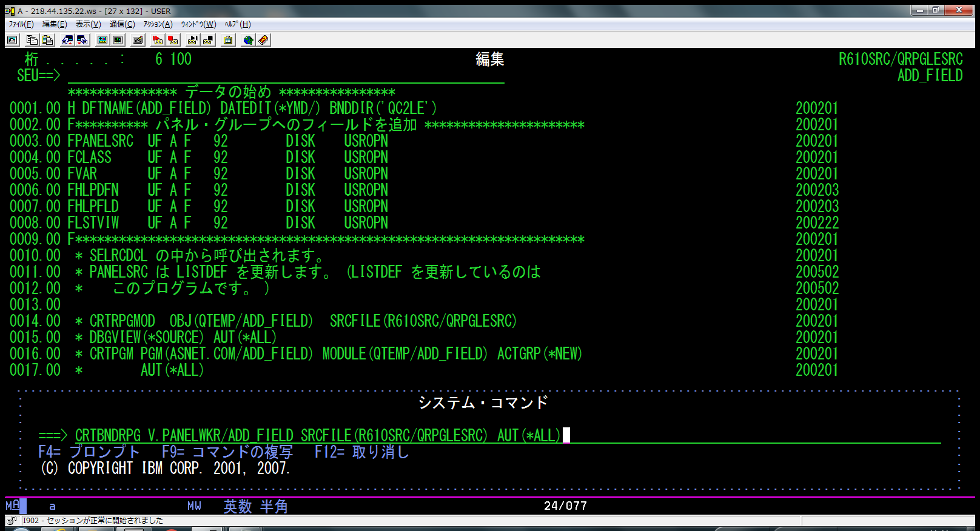Click the Send File to Host icon
Image resolution: width=980 pixels, height=531 pixels.
[x=67, y=40]
